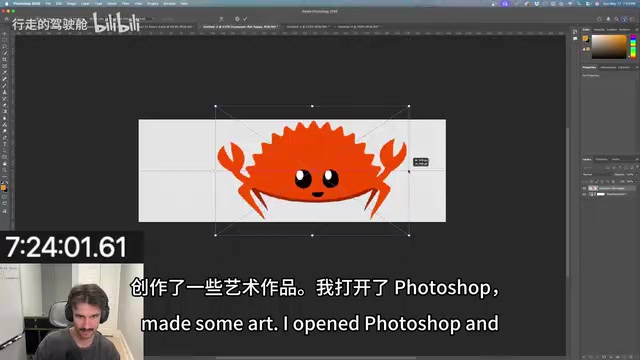Open the Edit menu

coord(59,3)
